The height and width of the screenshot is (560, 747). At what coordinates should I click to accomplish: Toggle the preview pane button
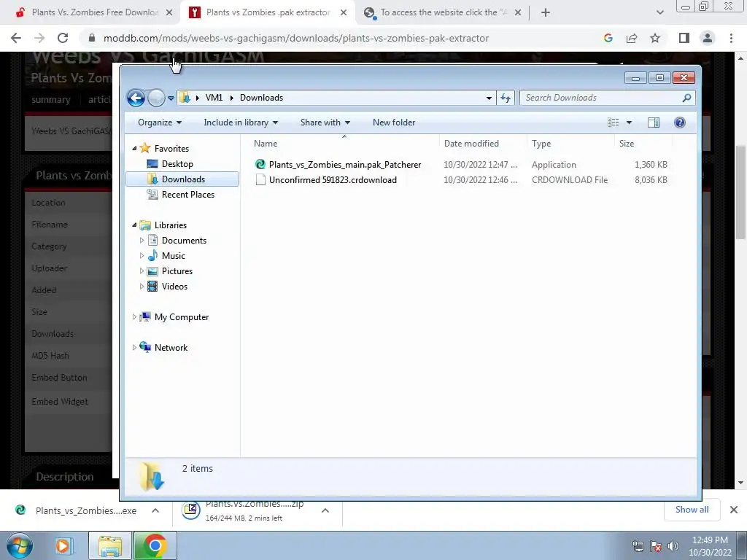coord(654,122)
